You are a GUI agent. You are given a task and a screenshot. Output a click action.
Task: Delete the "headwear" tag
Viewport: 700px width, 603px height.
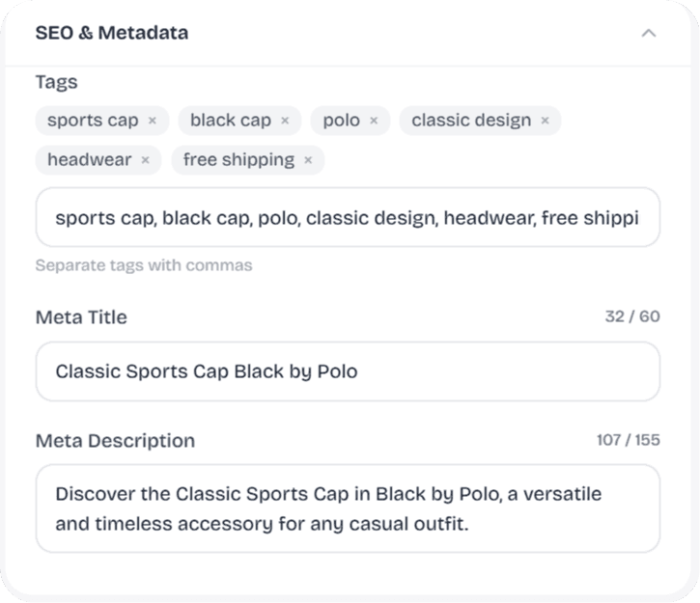pos(145,160)
